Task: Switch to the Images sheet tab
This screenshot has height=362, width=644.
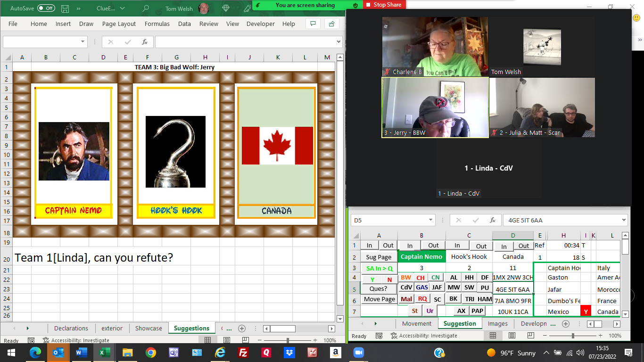Action: [x=498, y=323]
